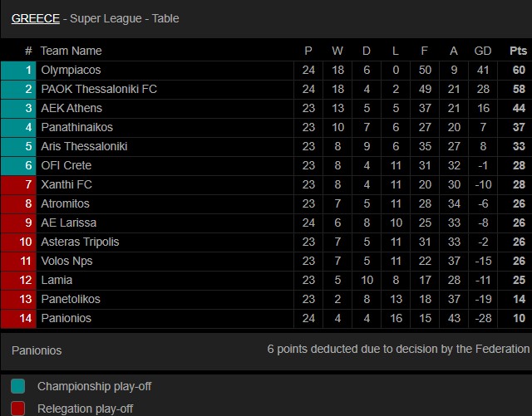The width and height of the screenshot is (532, 416).
Task: Click Xanthi FC in the standings
Action: tap(66, 184)
